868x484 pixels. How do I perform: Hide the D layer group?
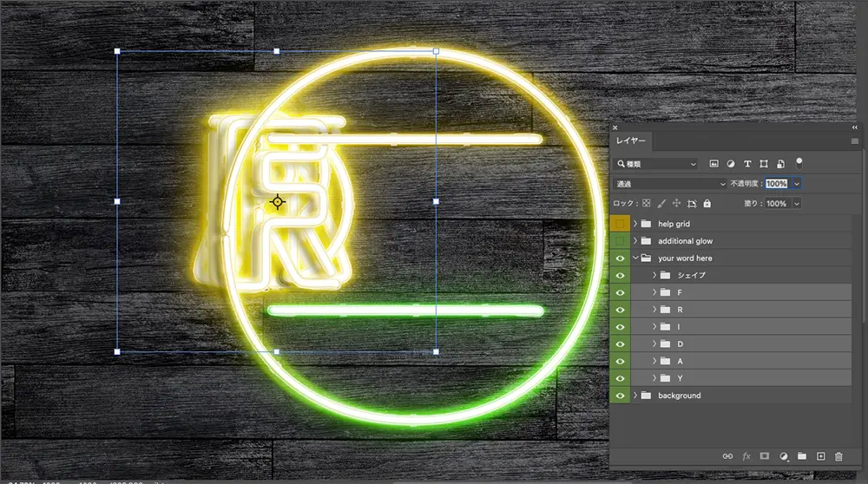[620, 344]
